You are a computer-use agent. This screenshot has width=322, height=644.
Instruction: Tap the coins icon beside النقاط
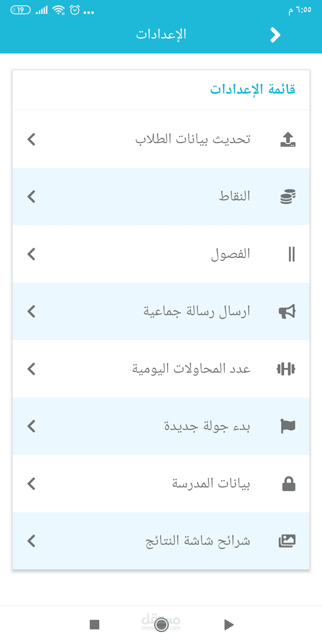coord(288,196)
